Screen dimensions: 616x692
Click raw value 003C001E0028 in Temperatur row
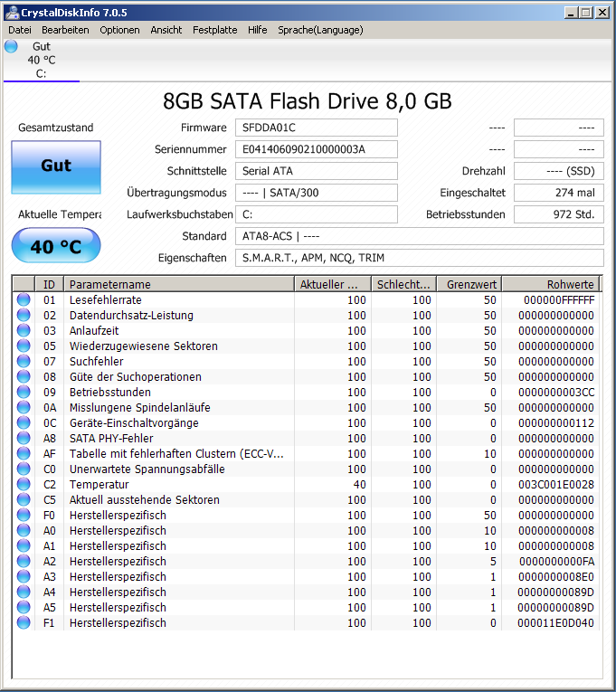[556, 484]
